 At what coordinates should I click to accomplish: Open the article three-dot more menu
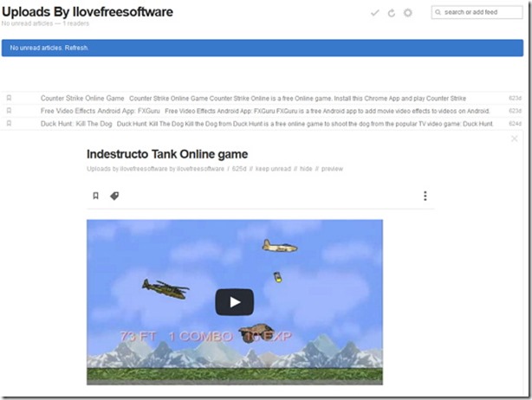(x=425, y=196)
